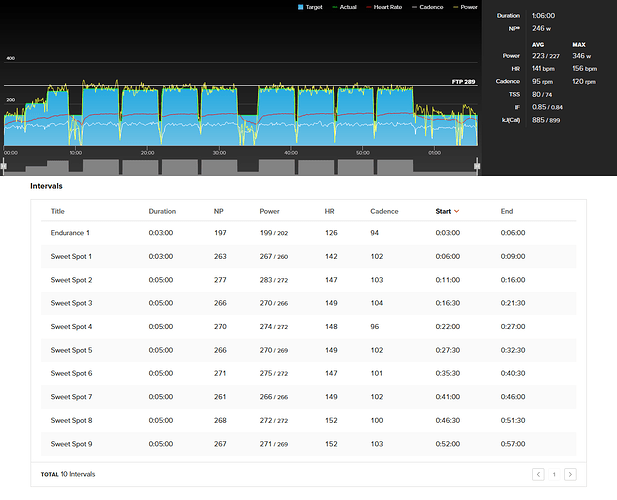Select the Sweet Spot 1 interval
The width and height of the screenshot is (617, 500).
[x=308, y=256]
